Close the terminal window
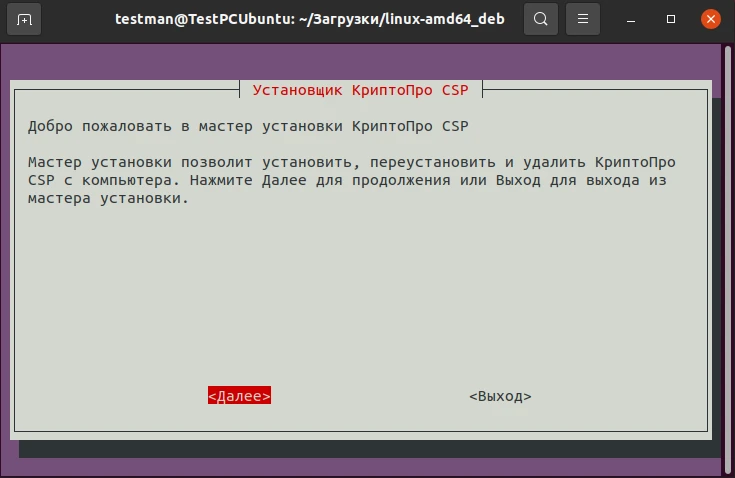The width and height of the screenshot is (735, 478). tap(711, 19)
